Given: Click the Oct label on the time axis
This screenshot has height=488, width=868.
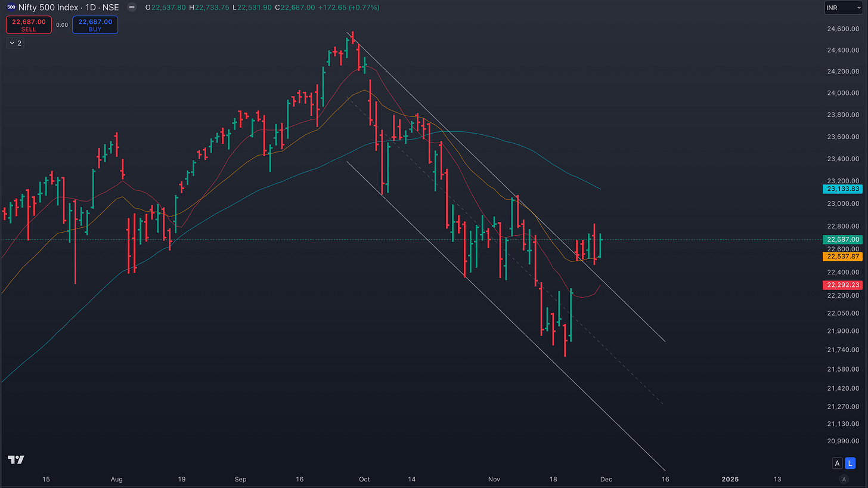Looking at the screenshot, I should point(364,479).
